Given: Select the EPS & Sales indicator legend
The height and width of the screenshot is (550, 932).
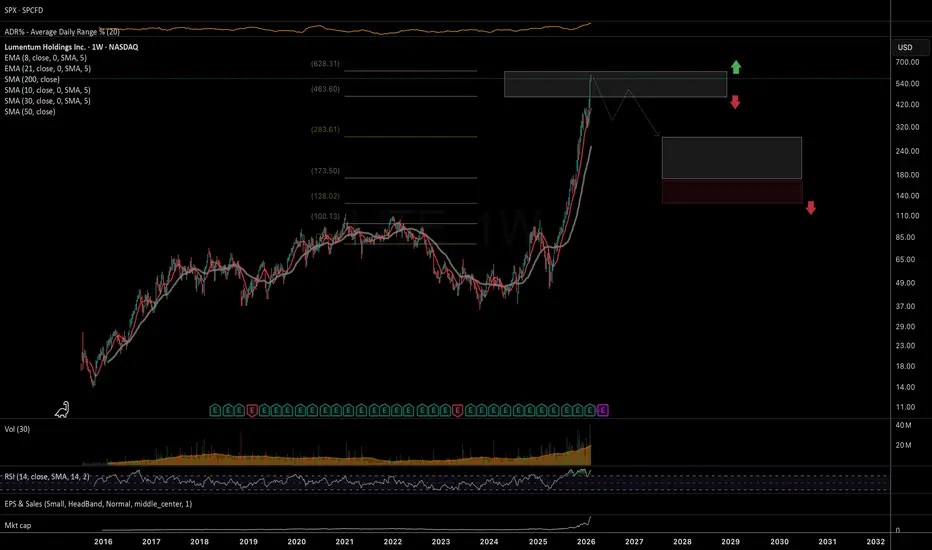Looking at the screenshot, I should (x=98, y=504).
